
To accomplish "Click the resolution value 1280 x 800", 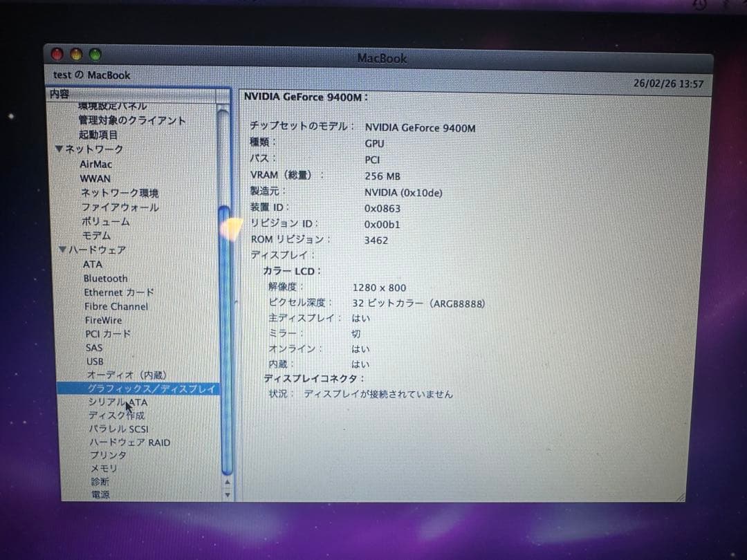I will pyautogui.click(x=379, y=288).
